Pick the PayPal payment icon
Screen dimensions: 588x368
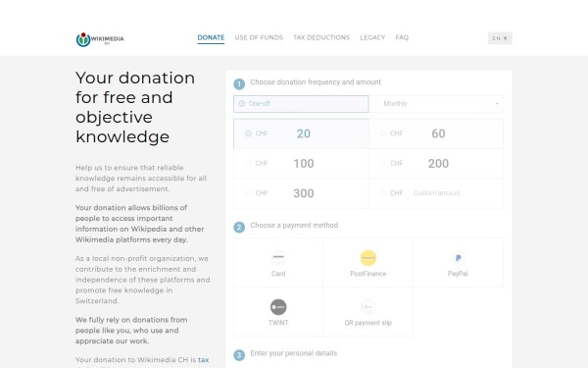coord(458,257)
